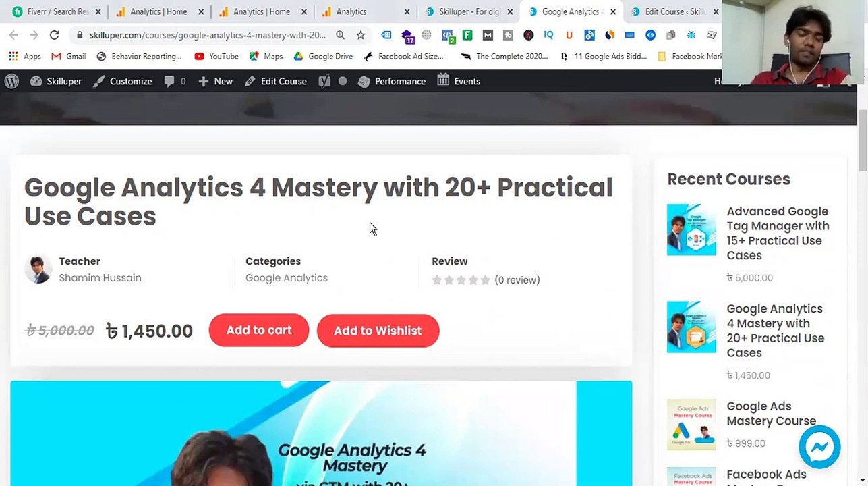
Task: Open the Skilluper site dashboard menu
Action: [x=56, y=81]
